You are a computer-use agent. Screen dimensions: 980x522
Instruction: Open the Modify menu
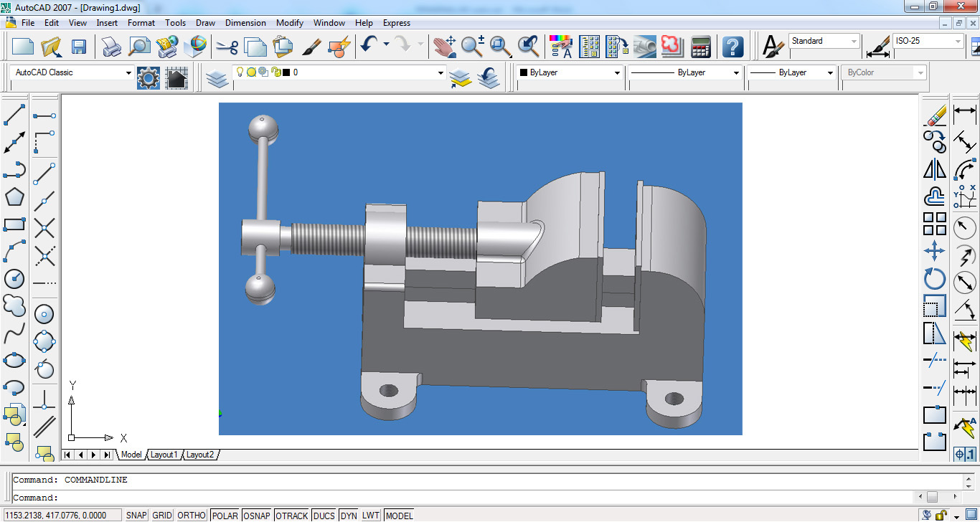click(289, 22)
